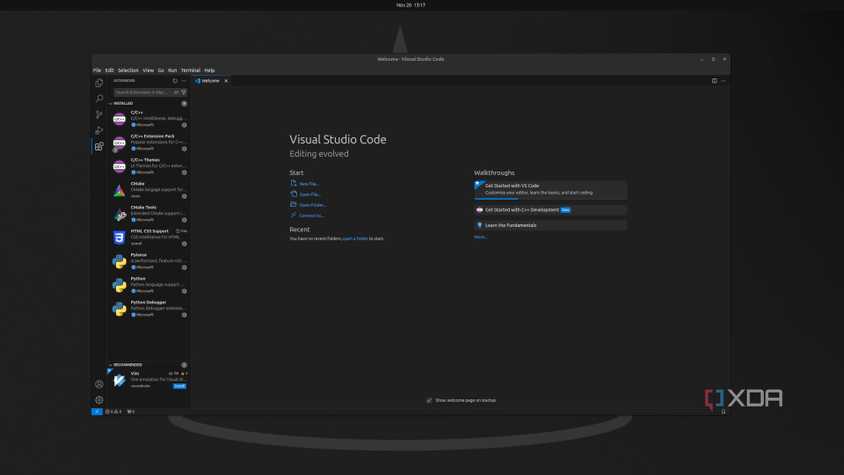
Task: Open manage gear for Python extension
Action: pos(184,291)
